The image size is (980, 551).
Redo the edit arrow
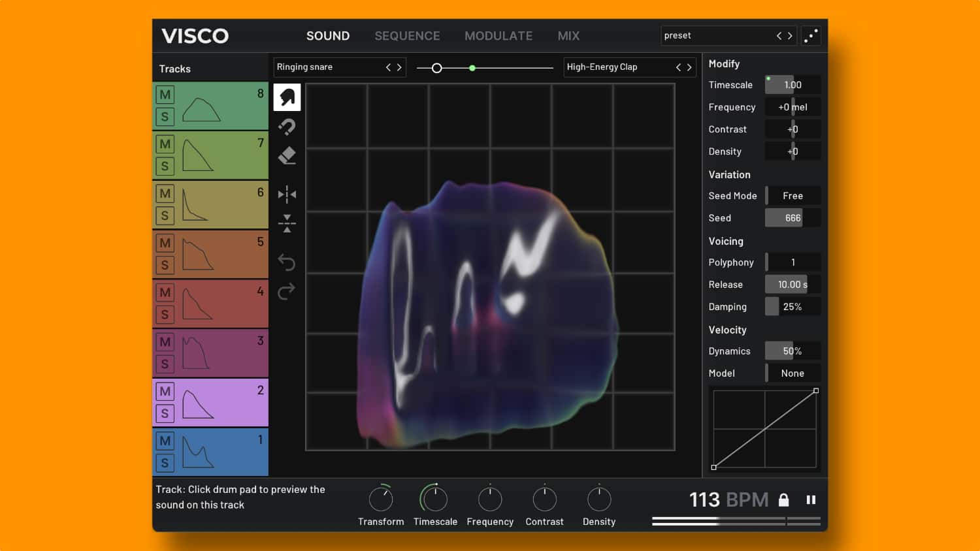[x=287, y=291]
